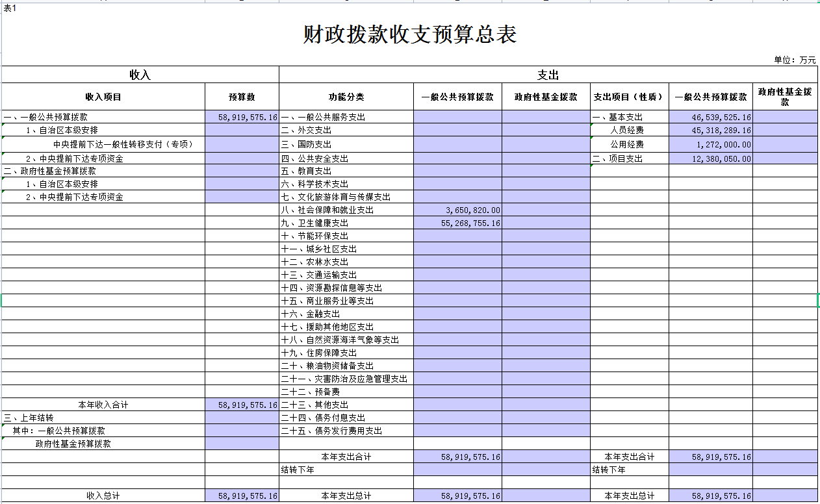Select the 九、卫生健康支出 label

(314, 223)
